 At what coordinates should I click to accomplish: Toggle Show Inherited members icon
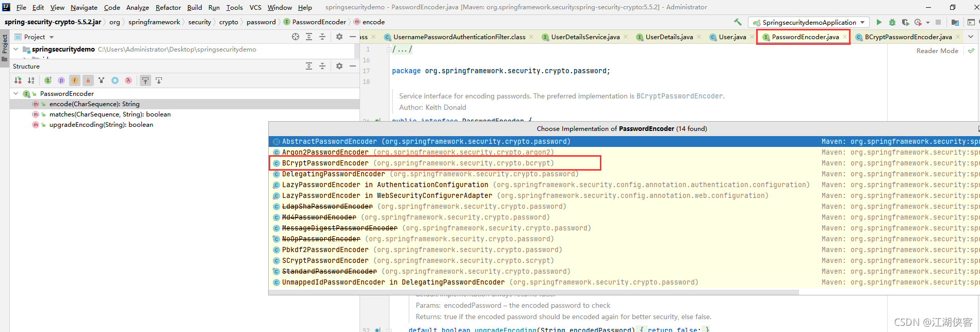click(x=102, y=80)
